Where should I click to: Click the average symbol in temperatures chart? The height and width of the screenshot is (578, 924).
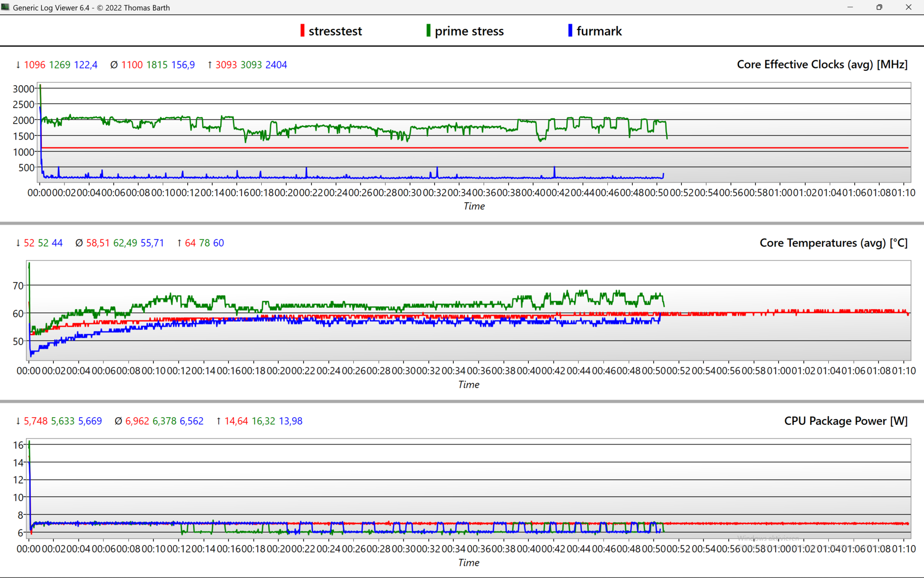click(x=79, y=243)
